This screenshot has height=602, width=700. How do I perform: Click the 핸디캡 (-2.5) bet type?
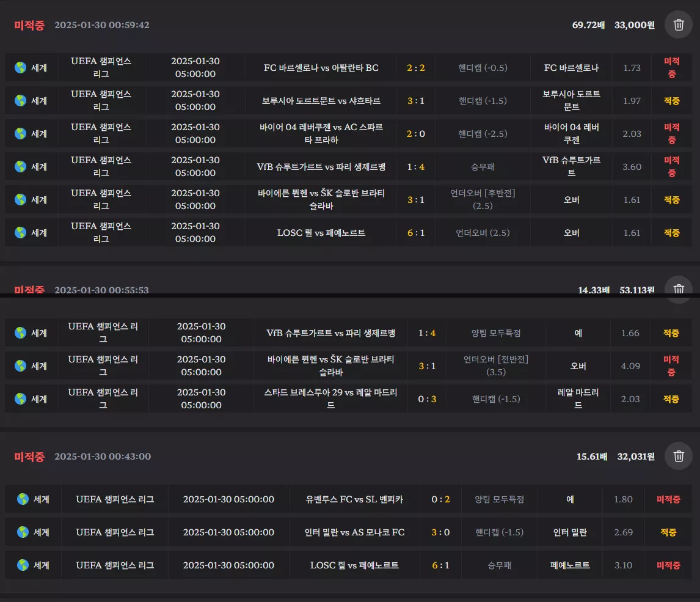483,134
